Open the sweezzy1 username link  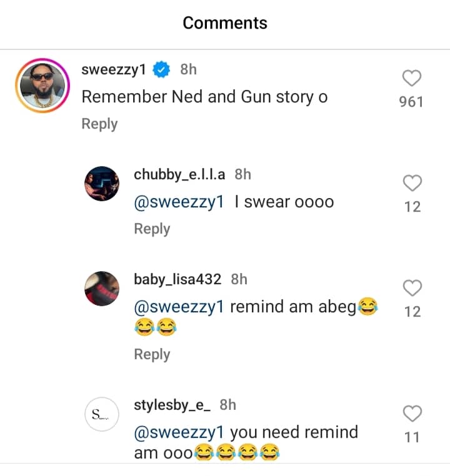(114, 70)
